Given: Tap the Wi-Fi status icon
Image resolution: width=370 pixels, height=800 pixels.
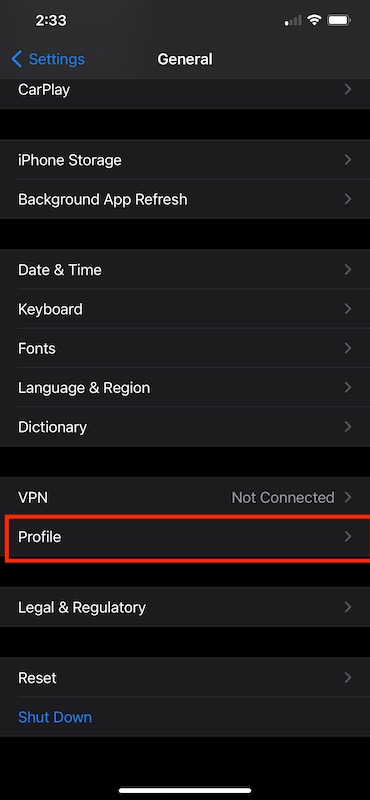Looking at the screenshot, I should pyautogui.click(x=314, y=20).
